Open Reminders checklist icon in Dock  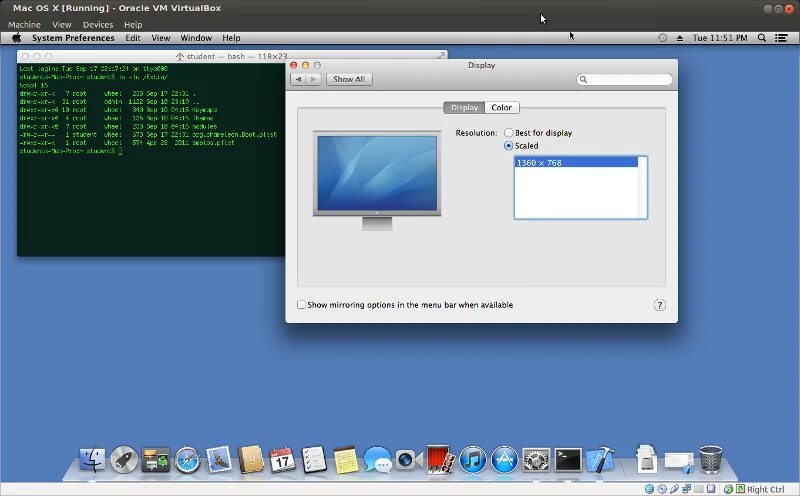314,460
